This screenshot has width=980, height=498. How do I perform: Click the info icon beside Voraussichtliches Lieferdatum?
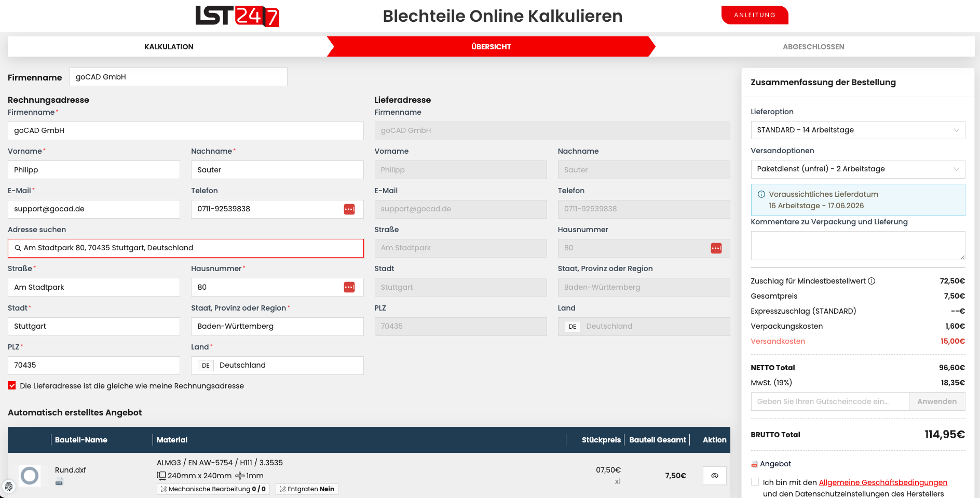tap(761, 194)
